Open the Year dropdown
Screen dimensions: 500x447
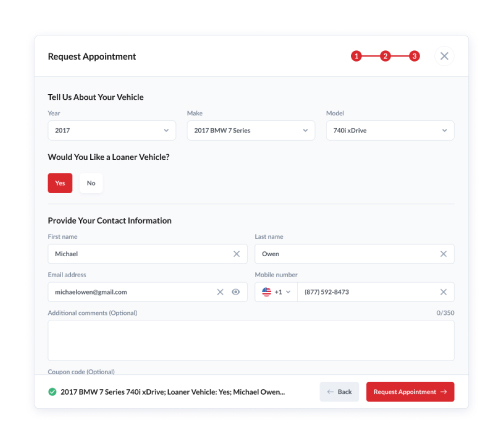click(x=112, y=130)
